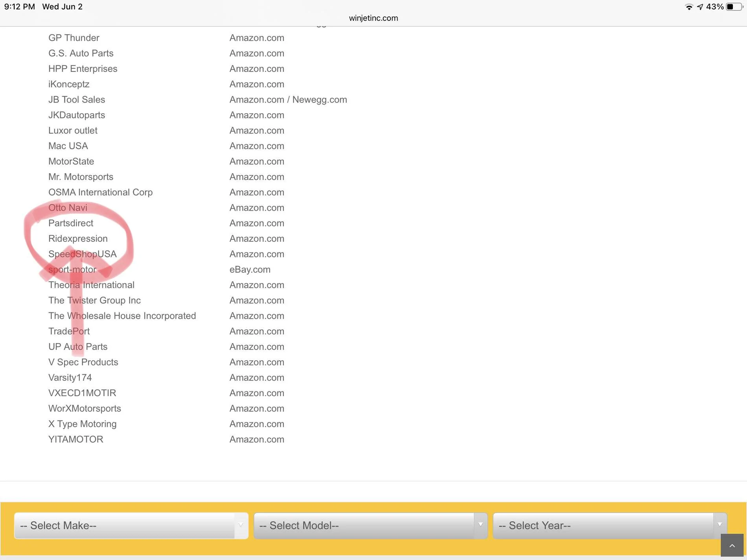Viewport: 747px width, 560px height.
Task: Select VXECD1MOTIR seller name
Action: coord(82,393)
